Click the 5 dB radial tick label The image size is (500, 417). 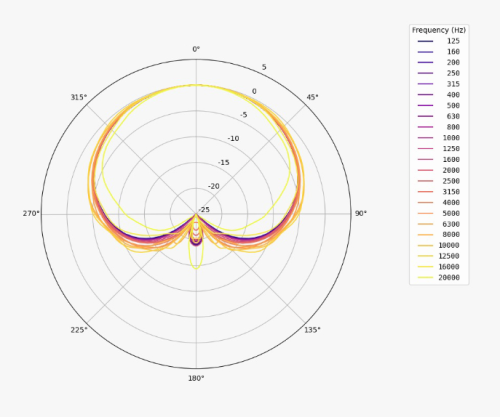[264, 67]
